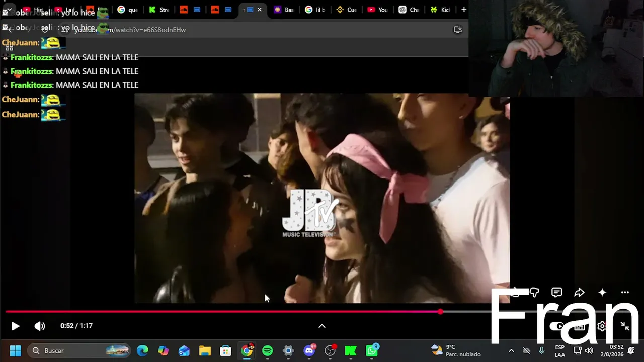Open the three-dot more actions menu
The height and width of the screenshot is (362, 644).
coord(625,292)
